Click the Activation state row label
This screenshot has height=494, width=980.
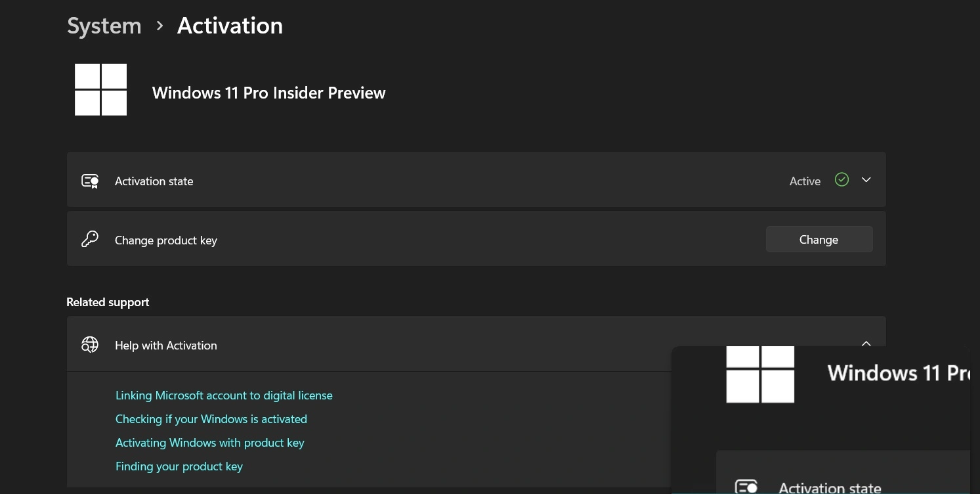(154, 181)
